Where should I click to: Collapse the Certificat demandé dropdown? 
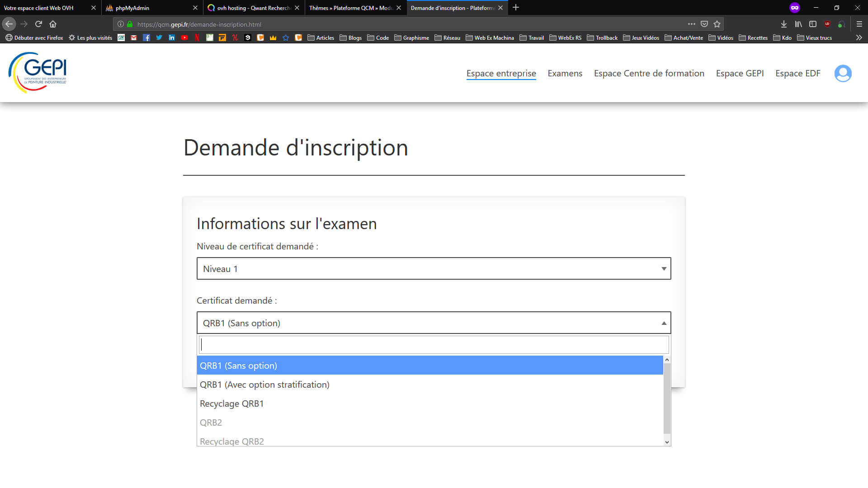pyautogui.click(x=434, y=323)
